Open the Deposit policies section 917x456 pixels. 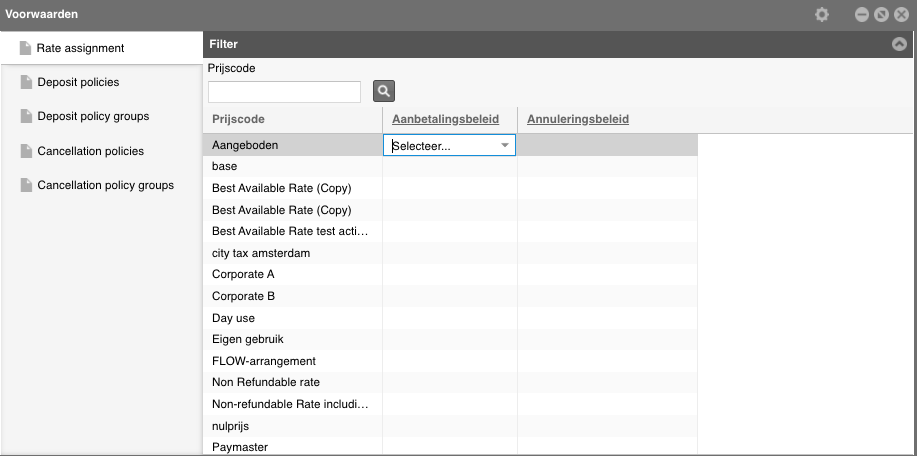coord(101,82)
